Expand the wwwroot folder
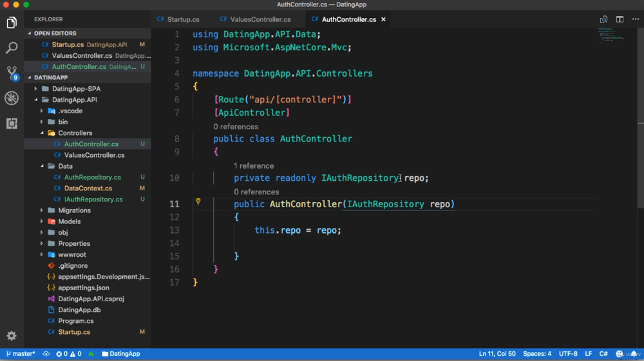The width and height of the screenshot is (644, 361). click(x=88, y=254)
